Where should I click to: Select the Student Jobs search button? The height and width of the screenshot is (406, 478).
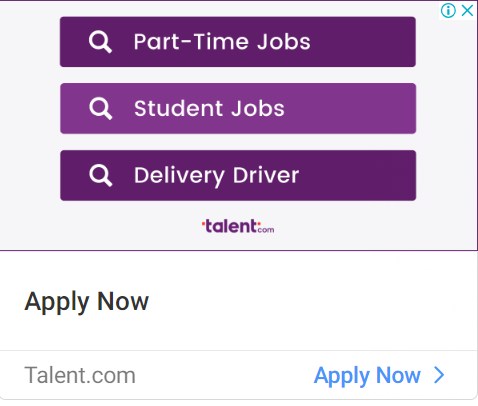[x=238, y=109]
